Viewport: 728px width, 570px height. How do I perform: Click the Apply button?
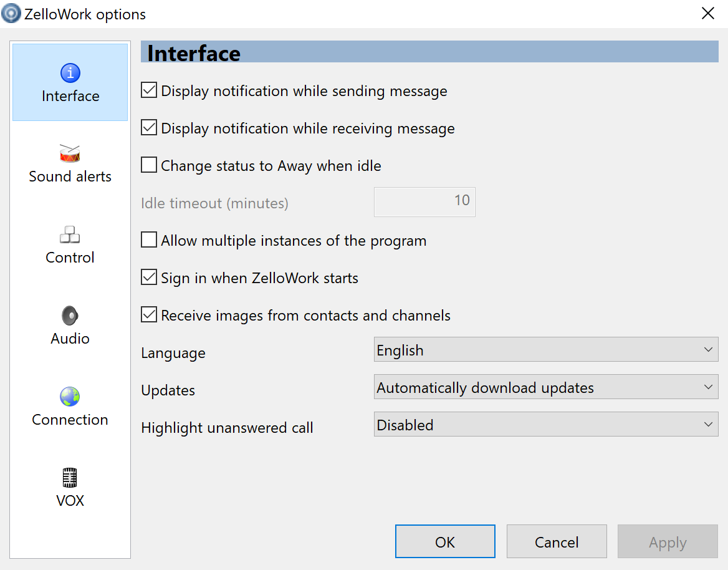click(x=668, y=542)
